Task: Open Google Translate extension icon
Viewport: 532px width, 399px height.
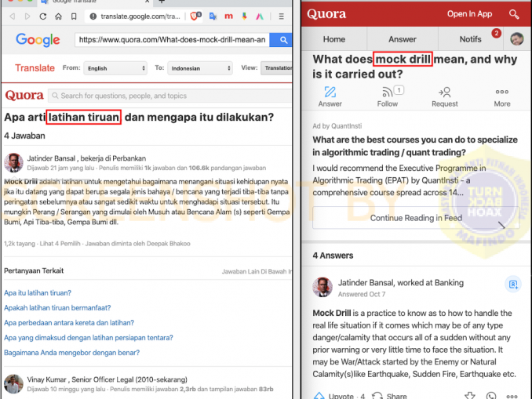Action: (213, 16)
